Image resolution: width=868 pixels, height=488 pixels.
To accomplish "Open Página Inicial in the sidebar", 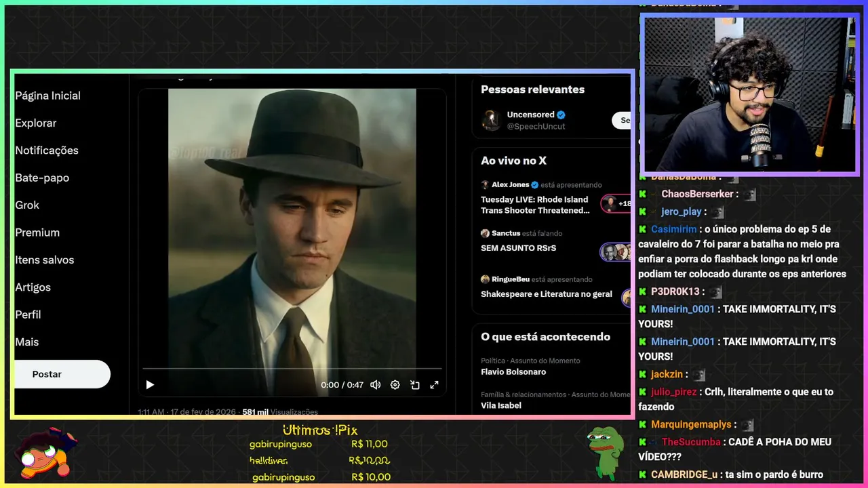I will pyautogui.click(x=48, y=96).
